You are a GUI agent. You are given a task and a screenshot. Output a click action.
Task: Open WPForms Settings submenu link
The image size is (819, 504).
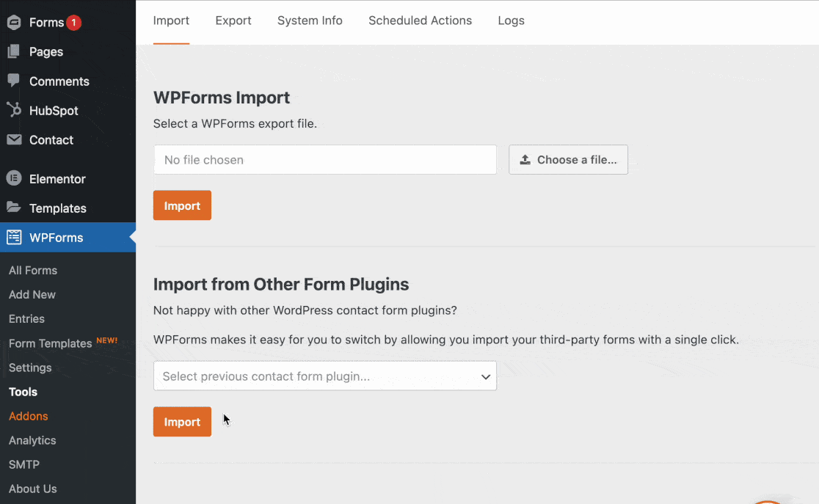[30, 367]
